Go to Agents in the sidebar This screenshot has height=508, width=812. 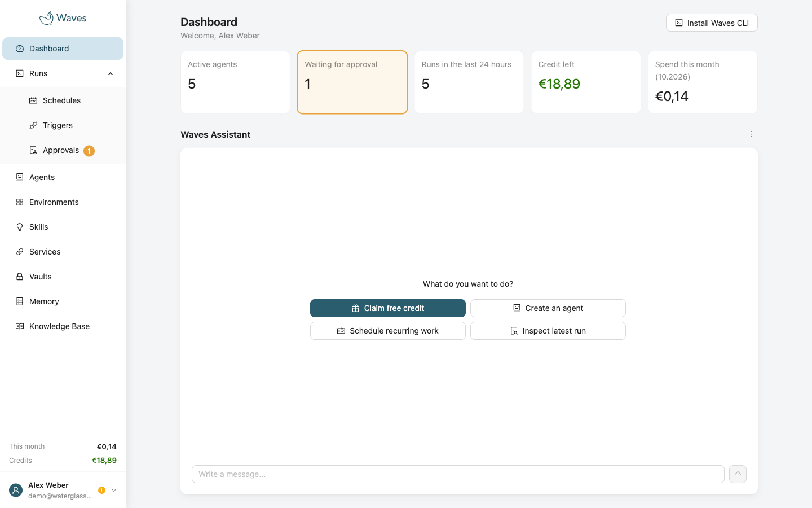[63, 177]
